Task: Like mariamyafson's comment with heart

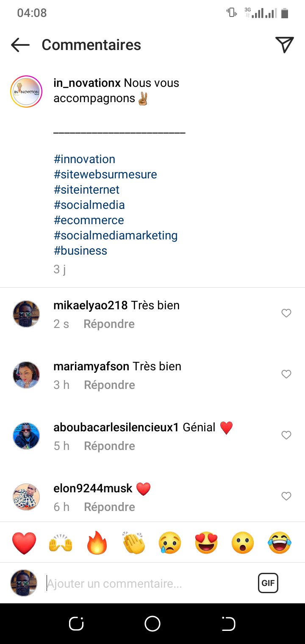Action: pos(286,374)
